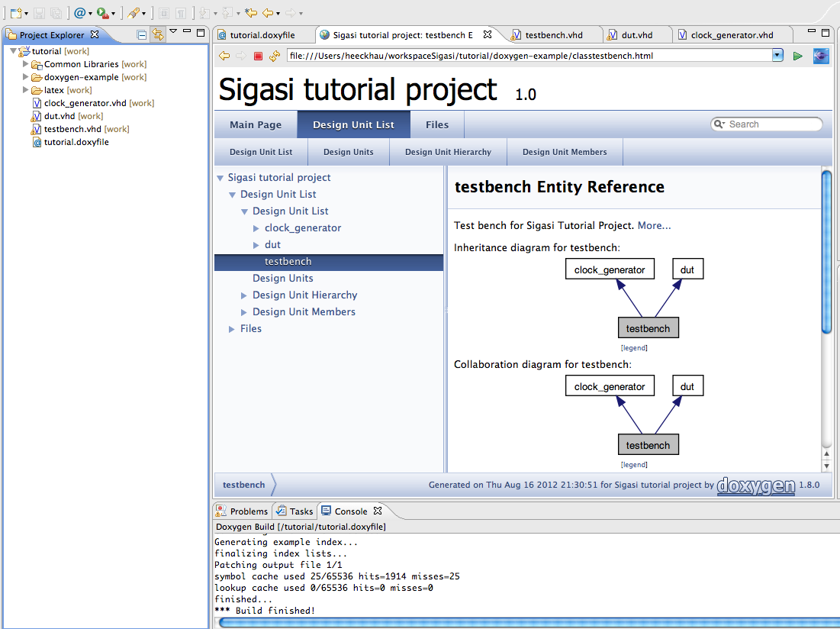
Task: Expand the Files node in navigation tree
Action: click(x=231, y=329)
